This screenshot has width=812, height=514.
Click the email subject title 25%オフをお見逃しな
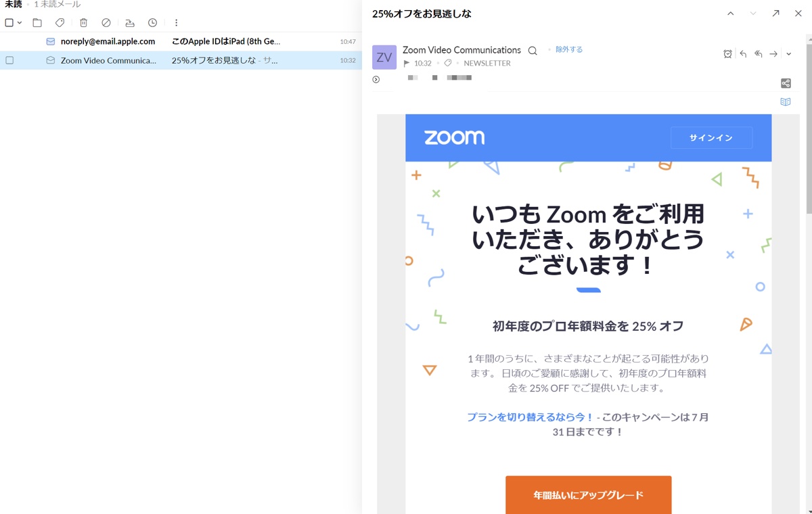422,14
